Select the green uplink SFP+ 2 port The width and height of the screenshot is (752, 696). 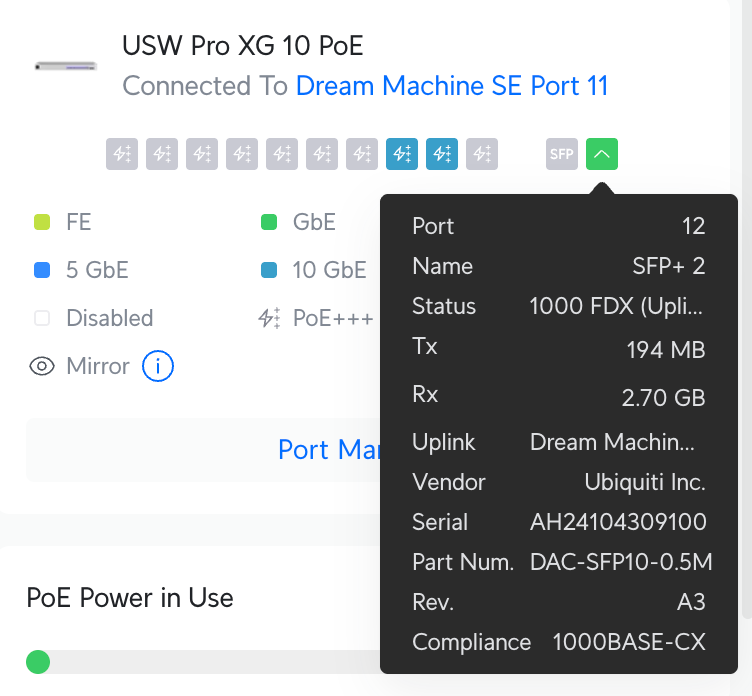coord(602,154)
